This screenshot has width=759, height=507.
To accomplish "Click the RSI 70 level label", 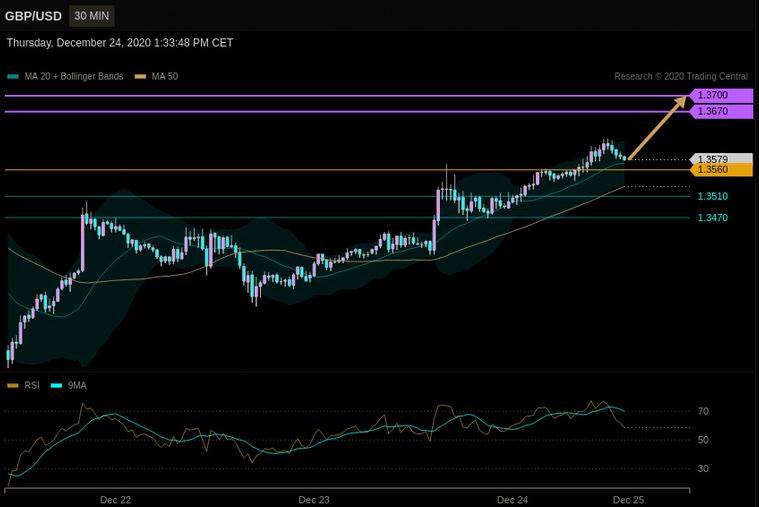I will [x=703, y=411].
